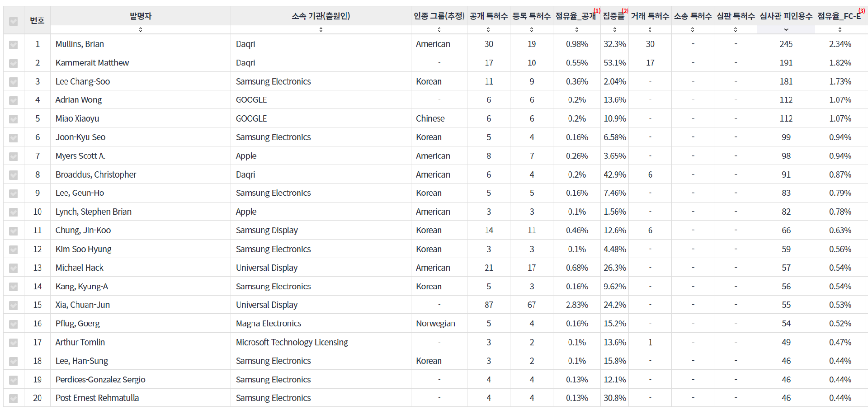Click the 심사관 피인용수 column header
The image size is (868, 410).
[786, 16]
